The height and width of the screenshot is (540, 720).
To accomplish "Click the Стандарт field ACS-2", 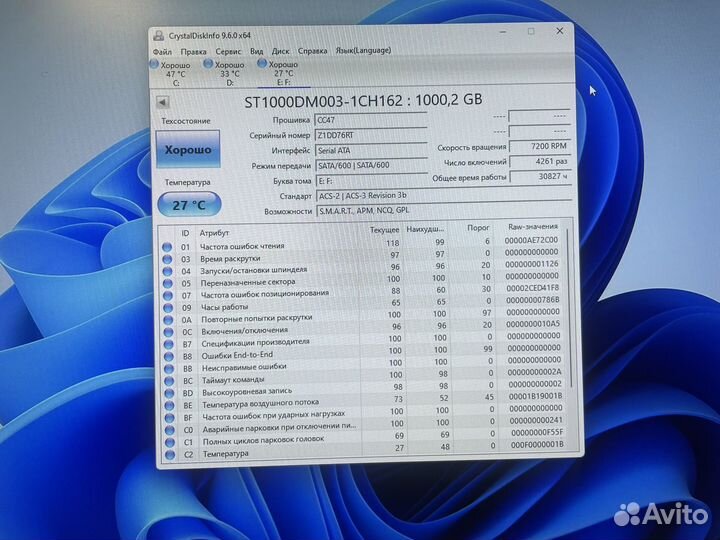I will 444,196.
